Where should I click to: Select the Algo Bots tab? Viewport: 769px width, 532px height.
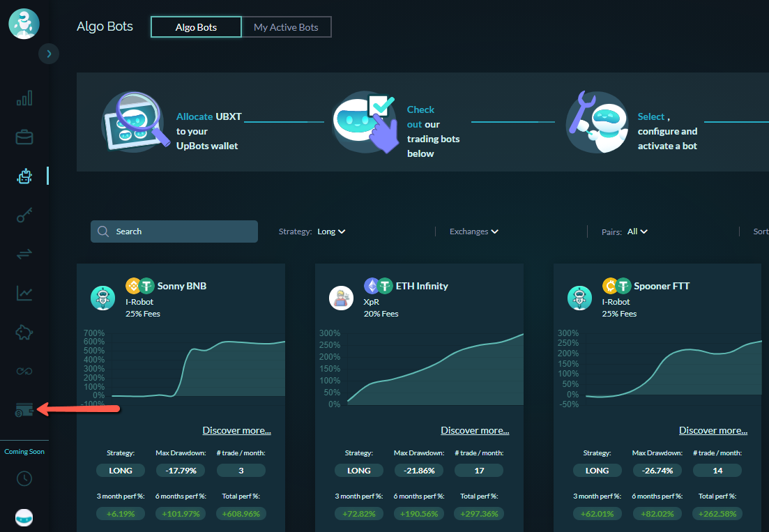(x=196, y=27)
